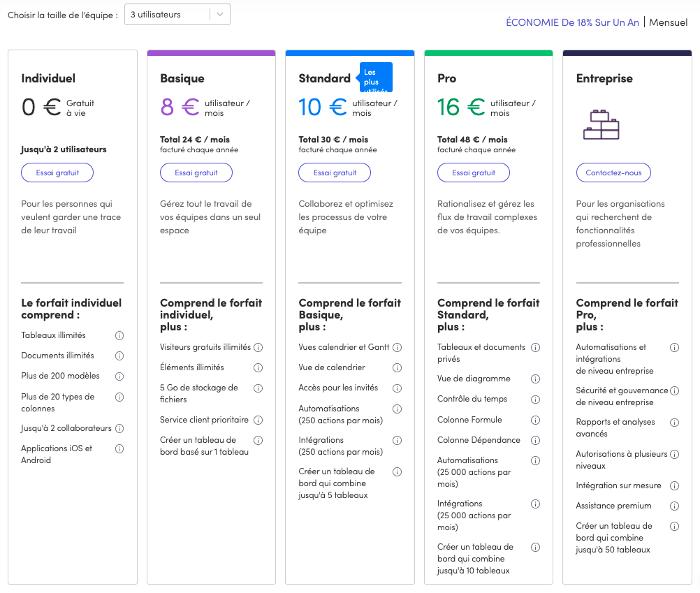Show info for Intégration sur mesure
This screenshot has width=700, height=593.
coord(675,485)
